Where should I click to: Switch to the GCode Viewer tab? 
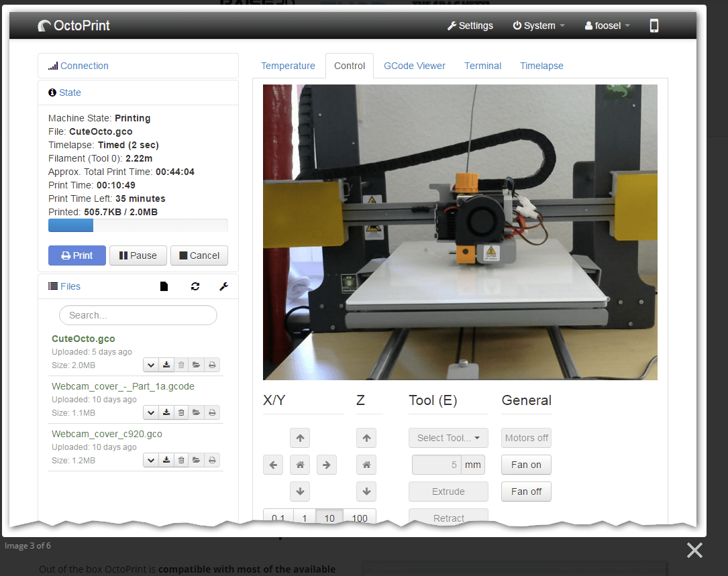(414, 66)
